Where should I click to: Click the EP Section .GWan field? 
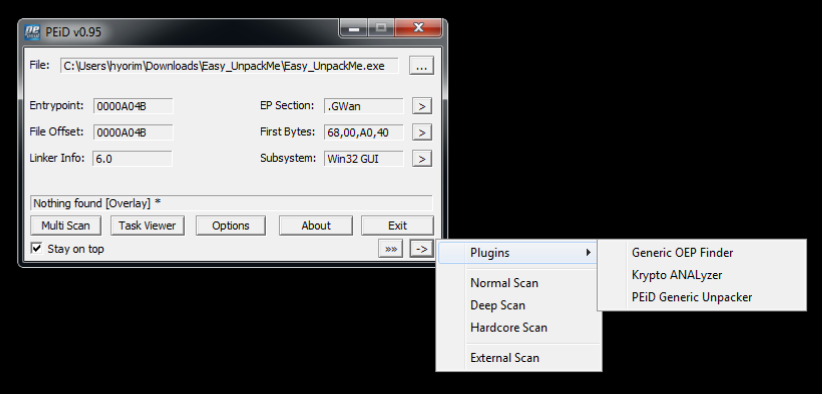coord(364,106)
